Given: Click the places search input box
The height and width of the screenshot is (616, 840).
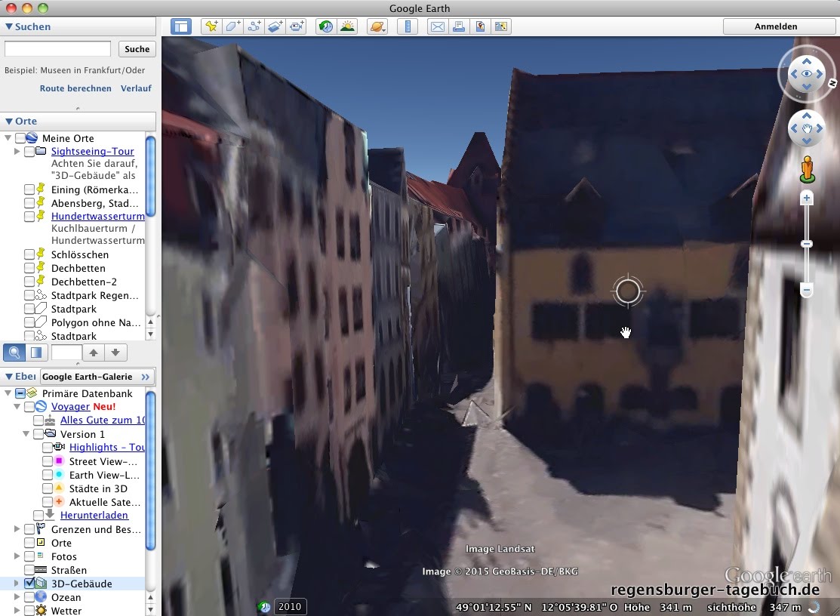Looking at the screenshot, I should [66, 353].
